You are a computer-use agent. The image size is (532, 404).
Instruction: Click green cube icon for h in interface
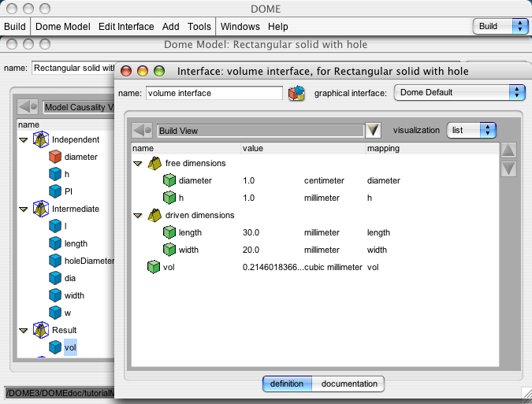pyautogui.click(x=169, y=198)
